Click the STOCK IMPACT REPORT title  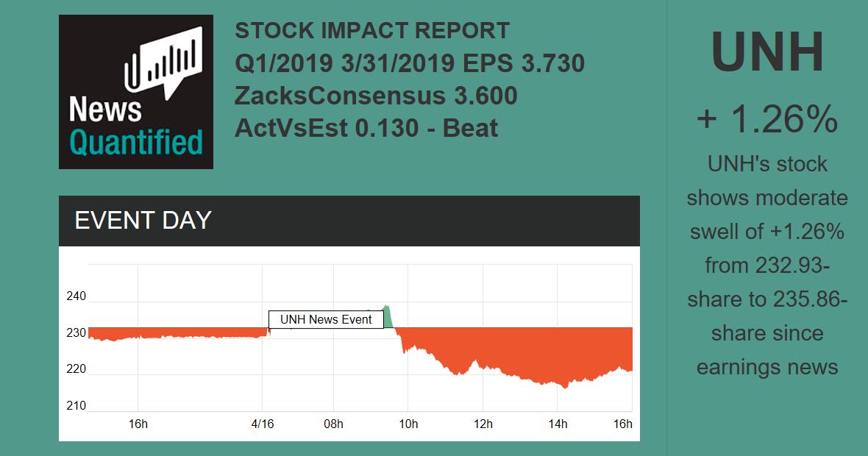(x=372, y=31)
